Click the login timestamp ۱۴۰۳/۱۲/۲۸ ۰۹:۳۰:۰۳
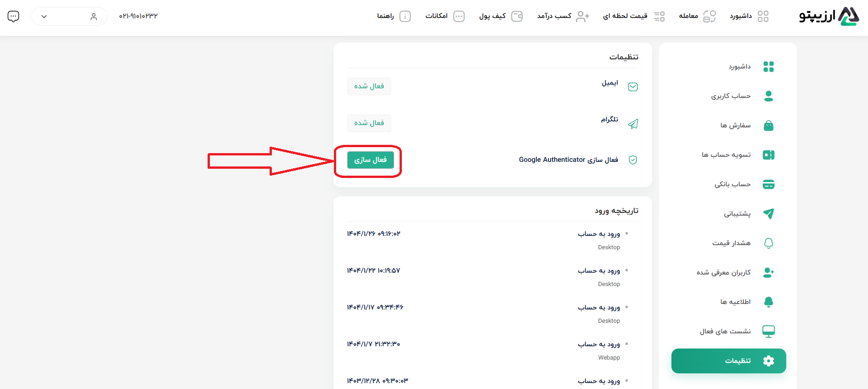Viewport: 868px width, 389px height. point(378,381)
